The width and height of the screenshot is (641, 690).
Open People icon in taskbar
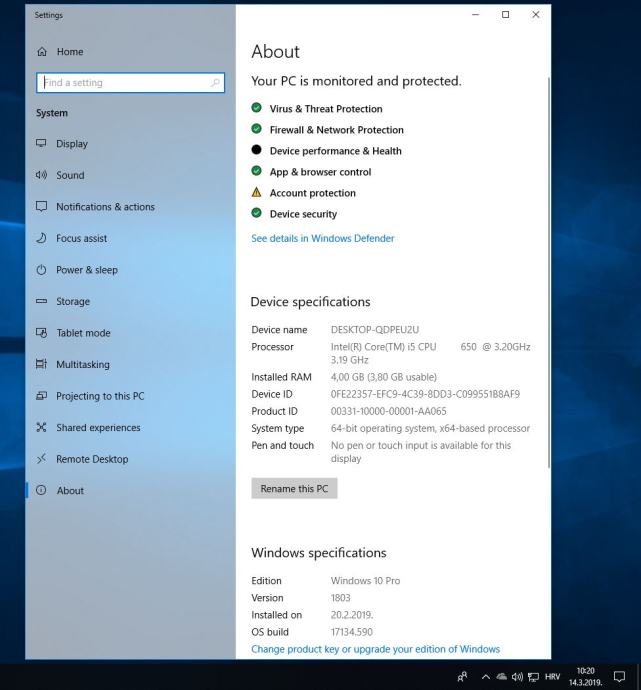pyautogui.click(x=462, y=676)
